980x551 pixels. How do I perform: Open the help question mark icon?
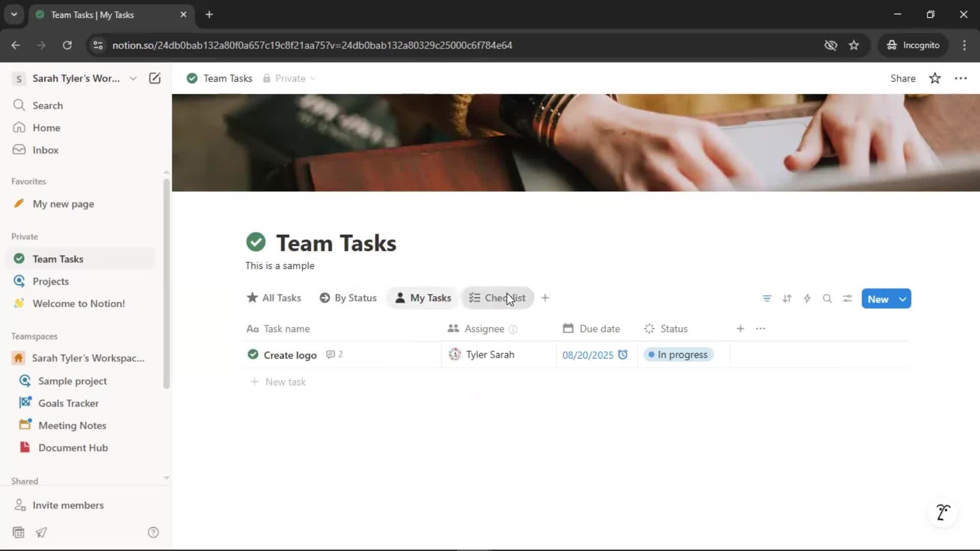coord(153,533)
